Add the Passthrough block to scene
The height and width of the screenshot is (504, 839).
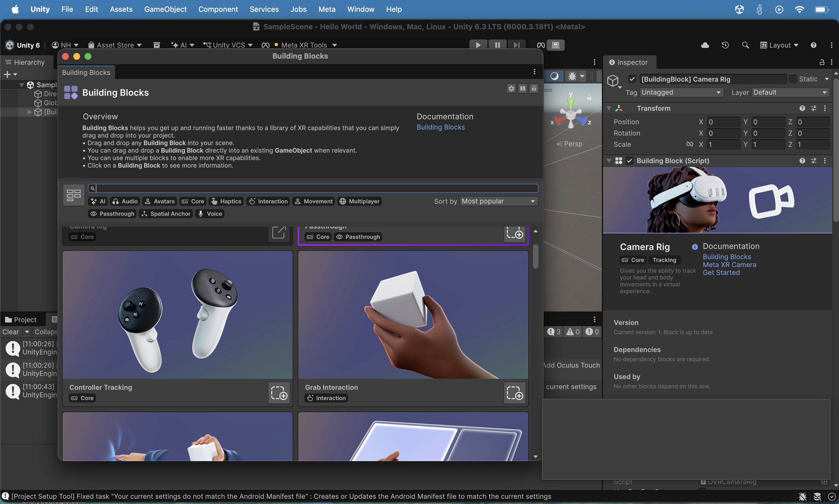tap(515, 233)
